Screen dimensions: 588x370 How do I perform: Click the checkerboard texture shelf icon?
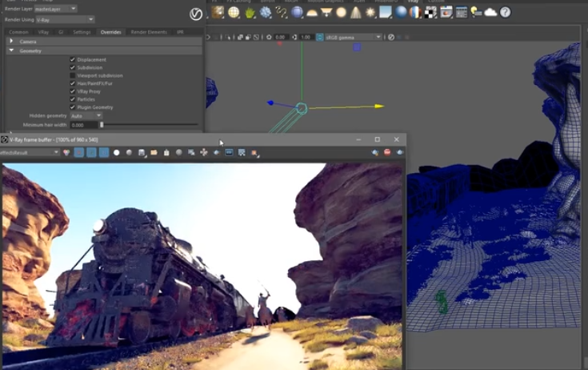[430, 12]
